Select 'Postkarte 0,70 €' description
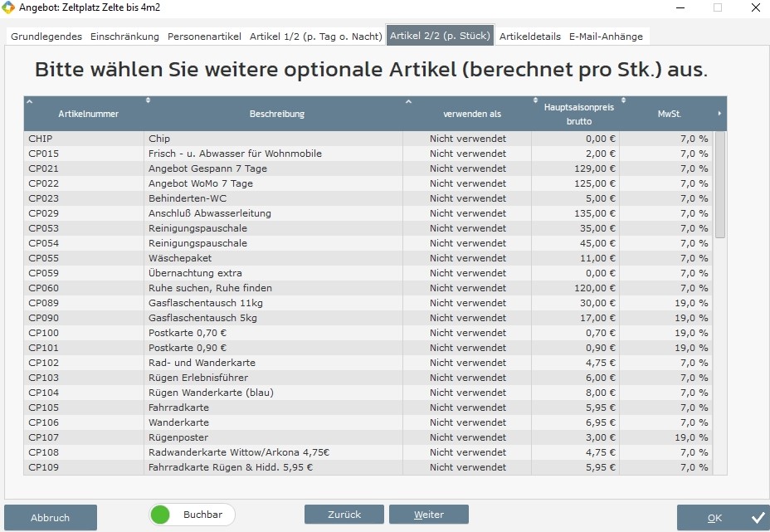770x532 pixels. pyautogui.click(x=274, y=333)
